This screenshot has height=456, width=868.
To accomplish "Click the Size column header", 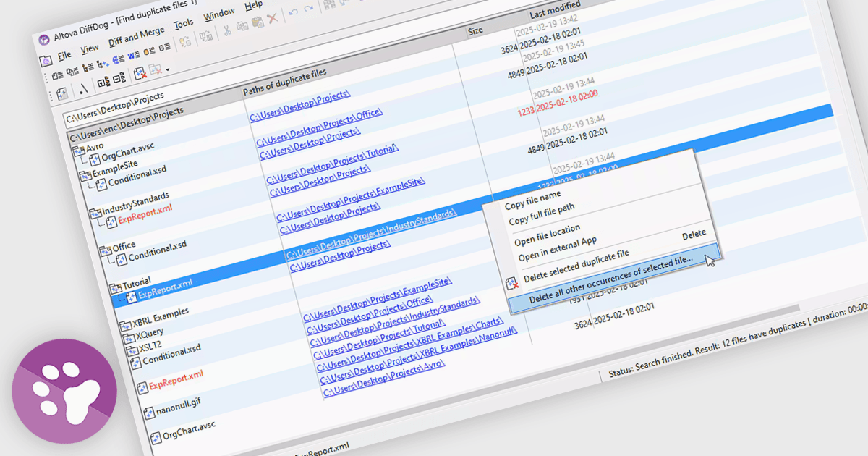I will [x=475, y=31].
